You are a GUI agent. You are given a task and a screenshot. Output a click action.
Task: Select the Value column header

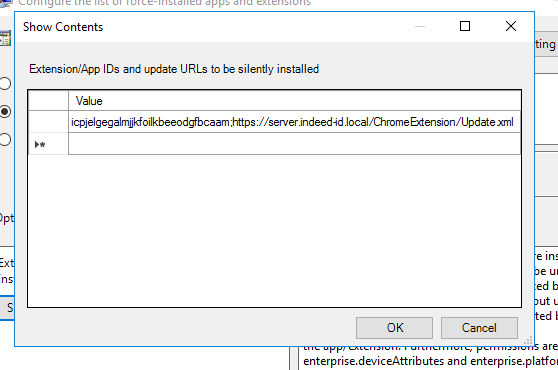(x=294, y=101)
